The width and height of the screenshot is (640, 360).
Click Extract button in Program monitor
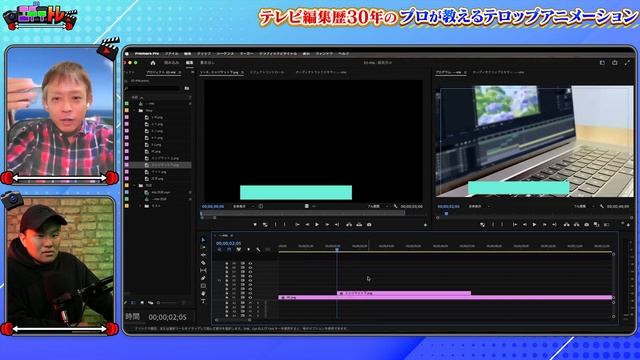[x=576, y=224]
